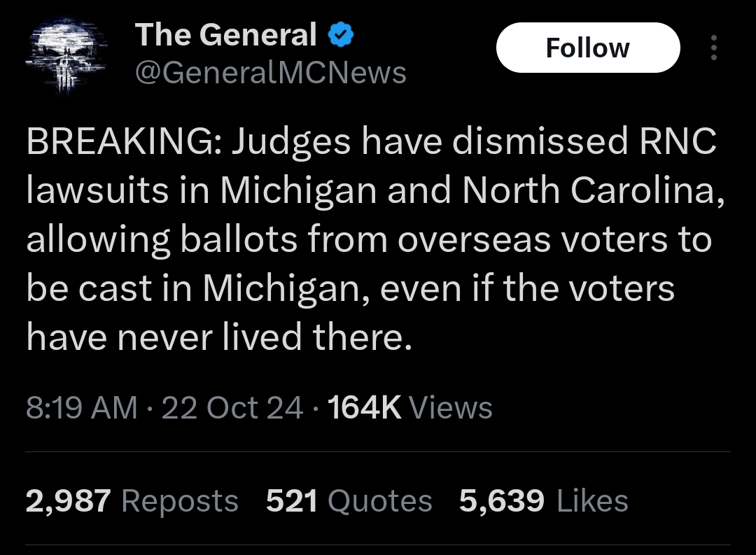Click the word BREAKING in the post
756x555 pixels.
121,142
